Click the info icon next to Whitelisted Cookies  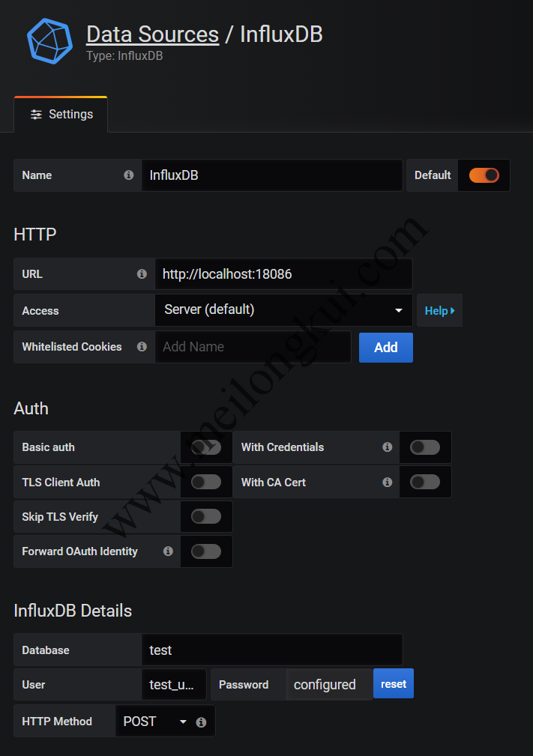click(142, 347)
